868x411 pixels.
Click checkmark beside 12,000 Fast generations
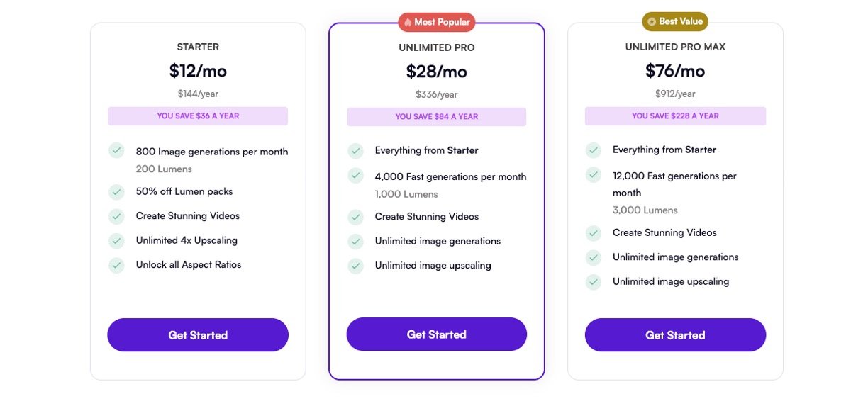coord(594,174)
